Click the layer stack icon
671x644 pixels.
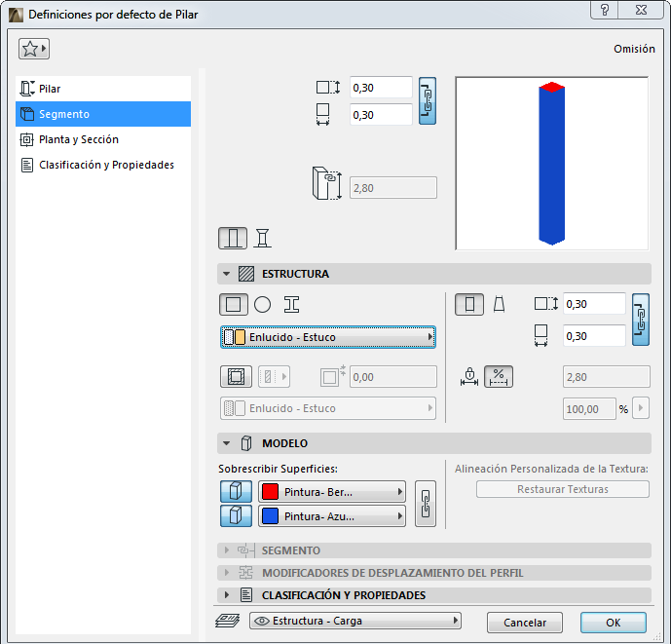[x=228, y=621]
